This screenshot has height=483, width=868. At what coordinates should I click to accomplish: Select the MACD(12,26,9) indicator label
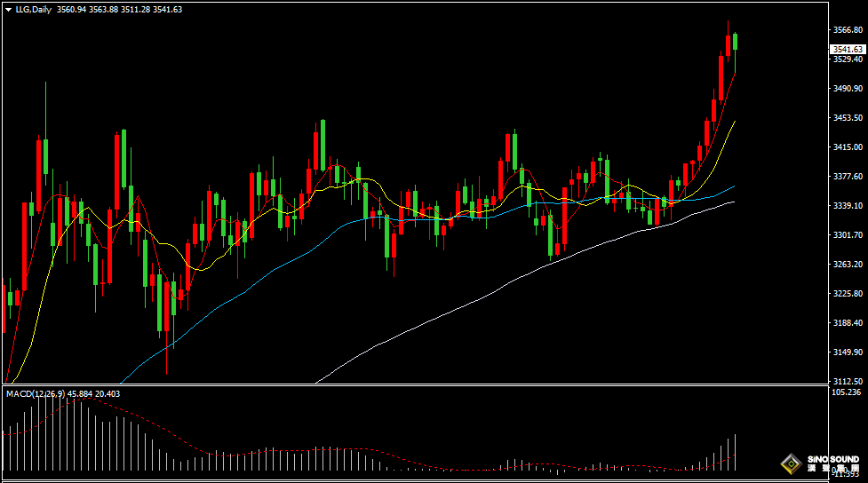pos(33,393)
